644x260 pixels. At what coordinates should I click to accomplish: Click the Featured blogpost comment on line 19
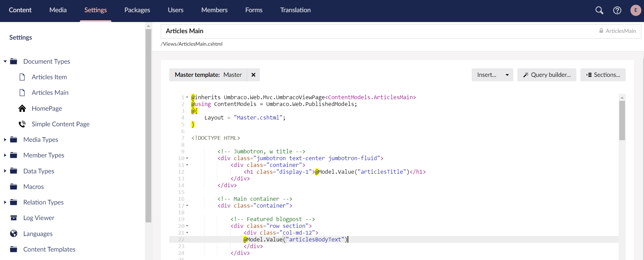click(x=273, y=219)
